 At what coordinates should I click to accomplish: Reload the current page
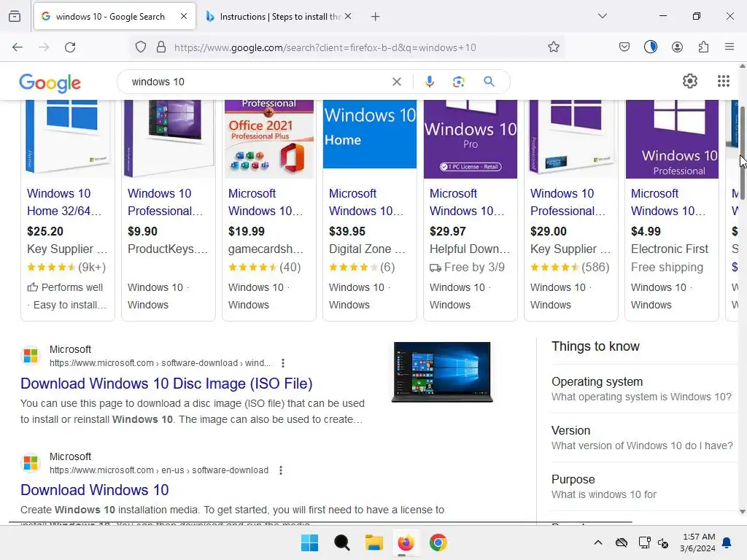tap(70, 47)
